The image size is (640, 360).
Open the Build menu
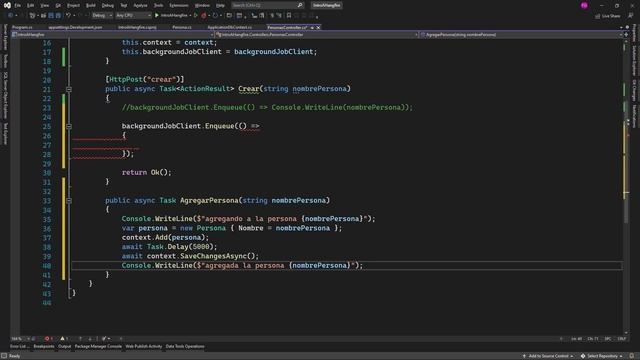pos(91,5)
